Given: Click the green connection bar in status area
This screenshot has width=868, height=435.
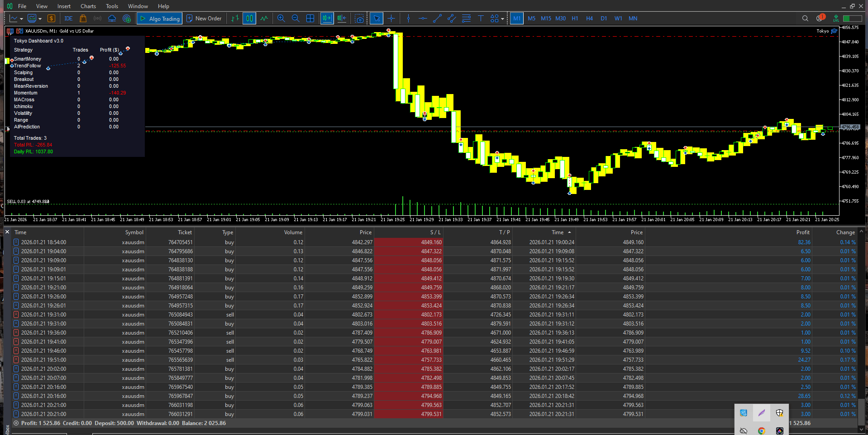Looking at the screenshot, I should (852, 18).
